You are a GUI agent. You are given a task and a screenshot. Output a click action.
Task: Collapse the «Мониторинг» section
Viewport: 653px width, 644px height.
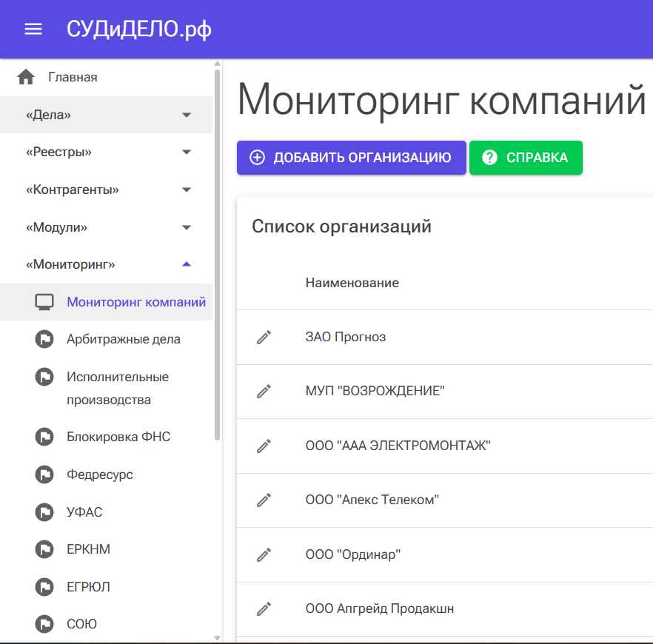coord(187,264)
